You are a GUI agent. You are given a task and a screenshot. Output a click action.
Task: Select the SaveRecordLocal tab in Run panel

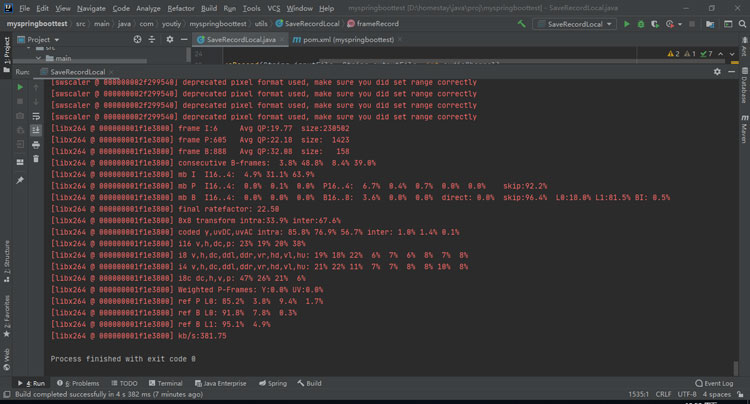[x=77, y=72]
